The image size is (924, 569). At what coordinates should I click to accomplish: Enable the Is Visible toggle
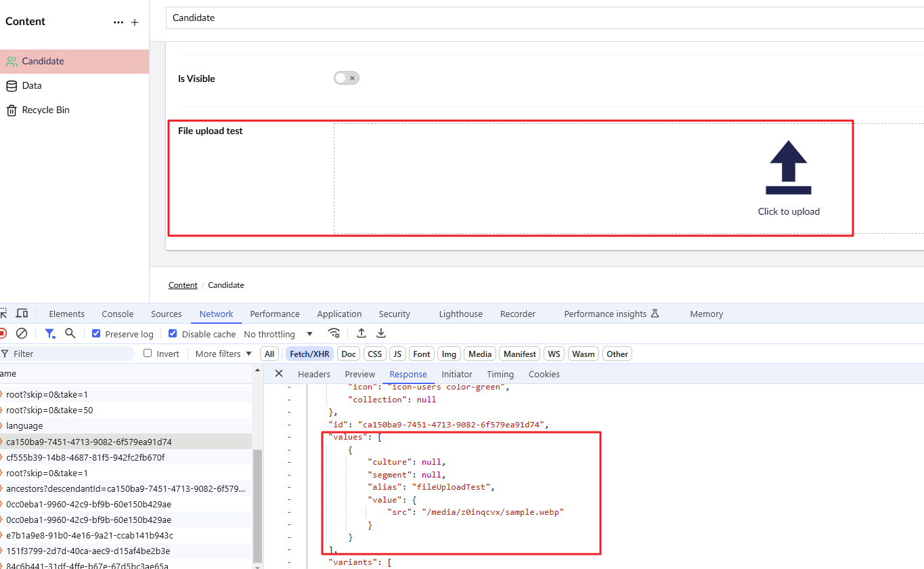point(346,79)
